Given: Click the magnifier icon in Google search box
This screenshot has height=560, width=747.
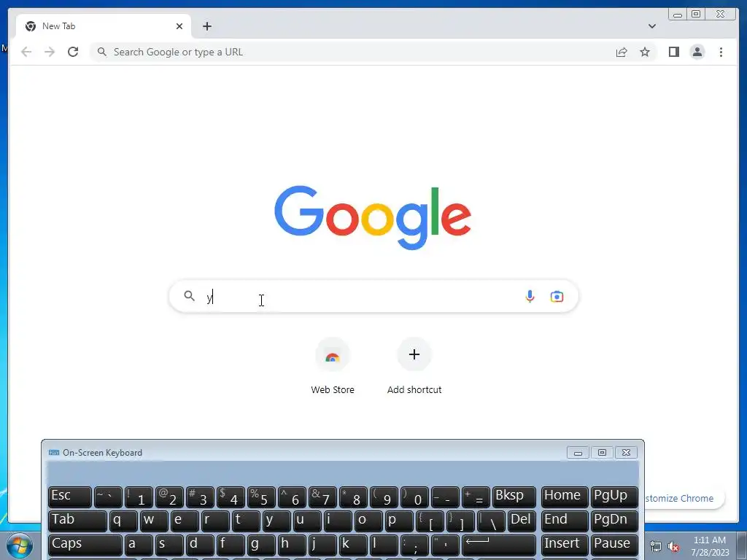Looking at the screenshot, I should pos(189,296).
